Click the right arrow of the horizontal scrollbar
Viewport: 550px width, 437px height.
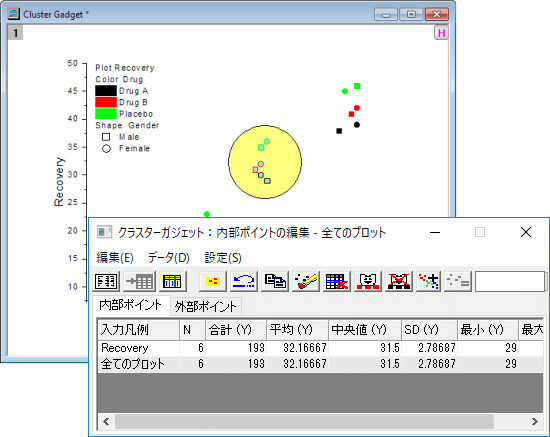535,421
